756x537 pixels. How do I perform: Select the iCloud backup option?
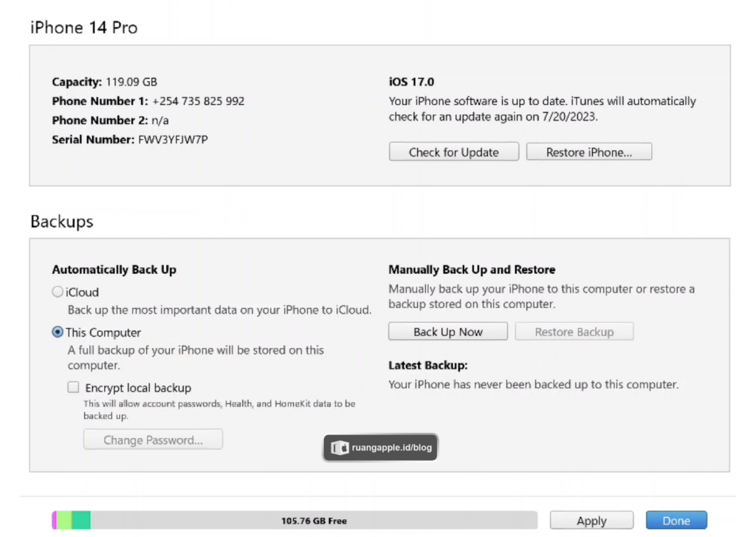pyautogui.click(x=58, y=292)
